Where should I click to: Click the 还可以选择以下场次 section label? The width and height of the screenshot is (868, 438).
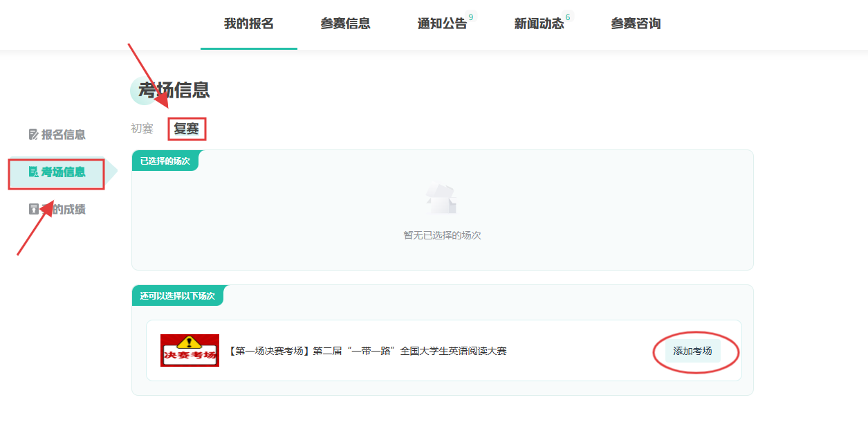coord(177,295)
